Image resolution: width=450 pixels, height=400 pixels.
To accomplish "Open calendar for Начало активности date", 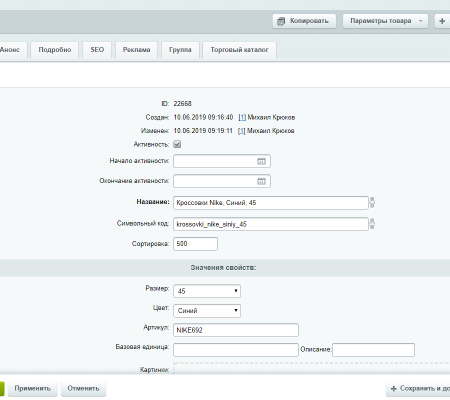I will click(x=261, y=161).
